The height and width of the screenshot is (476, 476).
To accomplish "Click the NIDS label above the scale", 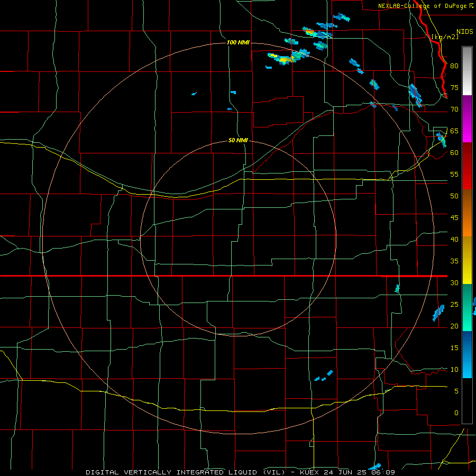I will 464,31.
